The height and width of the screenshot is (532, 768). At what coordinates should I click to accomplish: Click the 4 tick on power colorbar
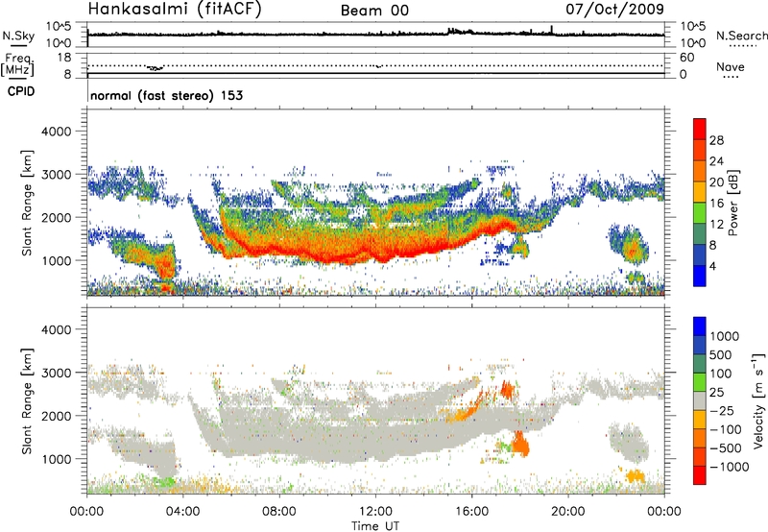712,267
